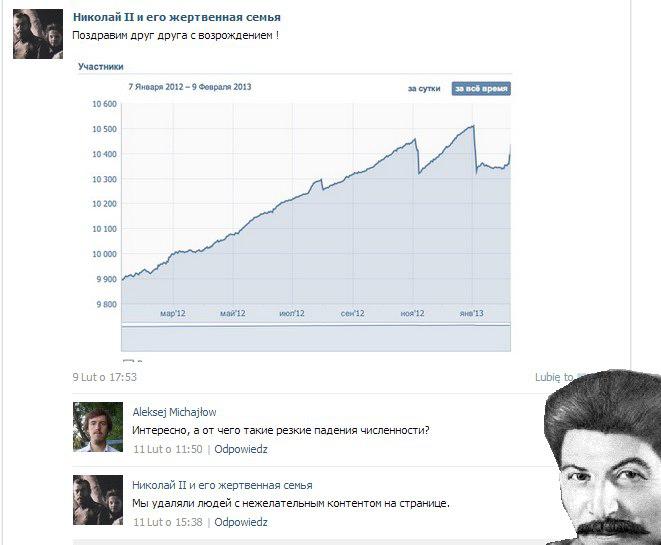Screen dimensions: 661x545
Task: Click the 11 Lut o 11:50 comment timestamp
Action: pyautogui.click(x=168, y=449)
